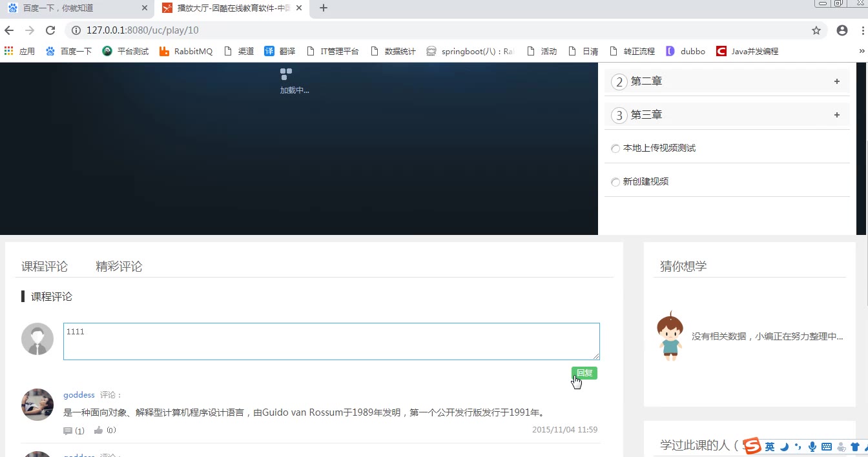Open the Java并发编程 bookmark
The height and width of the screenshot is (457, 868).
(747, 51)
